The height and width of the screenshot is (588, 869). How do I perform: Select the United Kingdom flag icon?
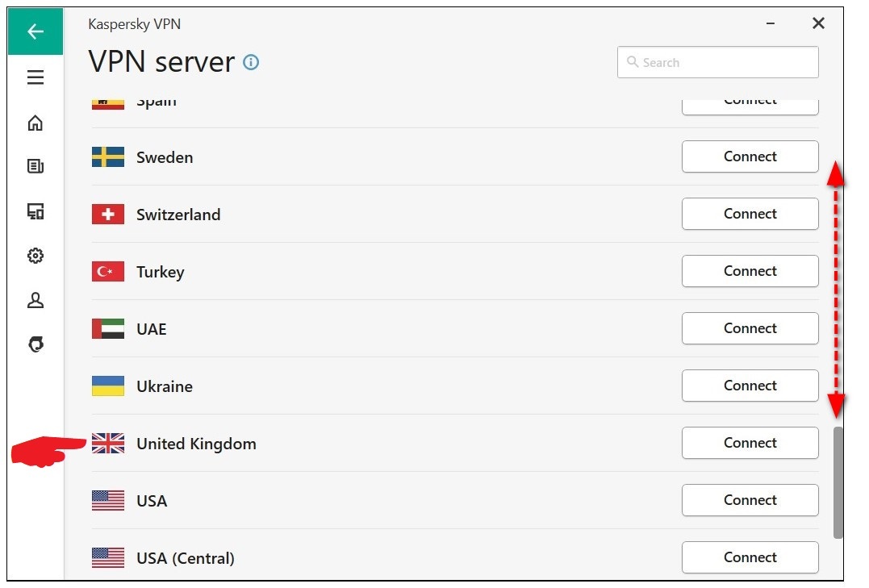(x=108, y=444)
